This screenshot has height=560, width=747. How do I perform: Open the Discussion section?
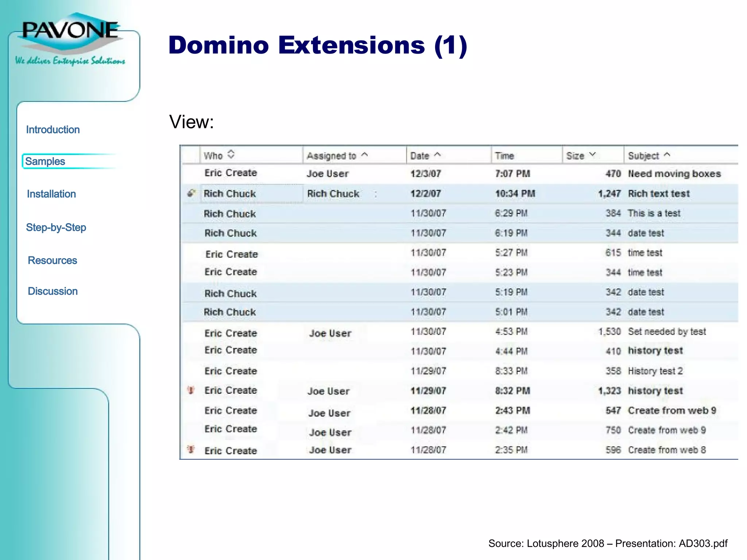click(x=53, y=291)
